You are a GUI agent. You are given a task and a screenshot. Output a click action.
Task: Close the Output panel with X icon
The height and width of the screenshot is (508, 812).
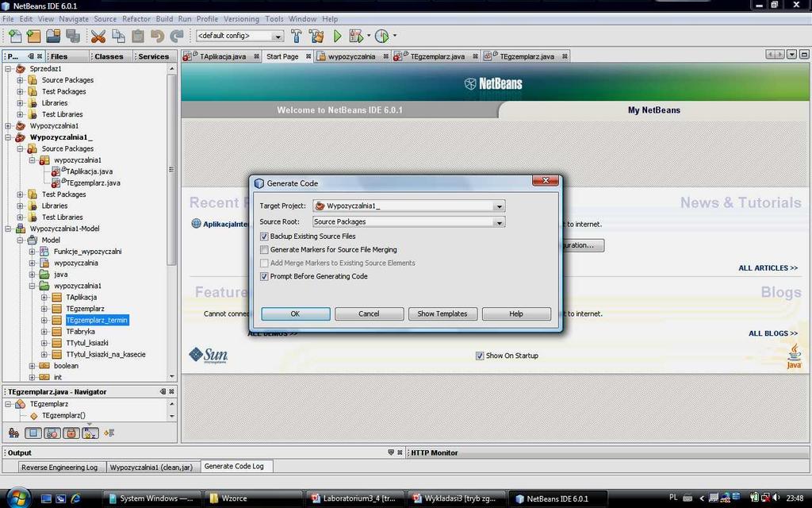pyautogui.click(x=400, y=452)
